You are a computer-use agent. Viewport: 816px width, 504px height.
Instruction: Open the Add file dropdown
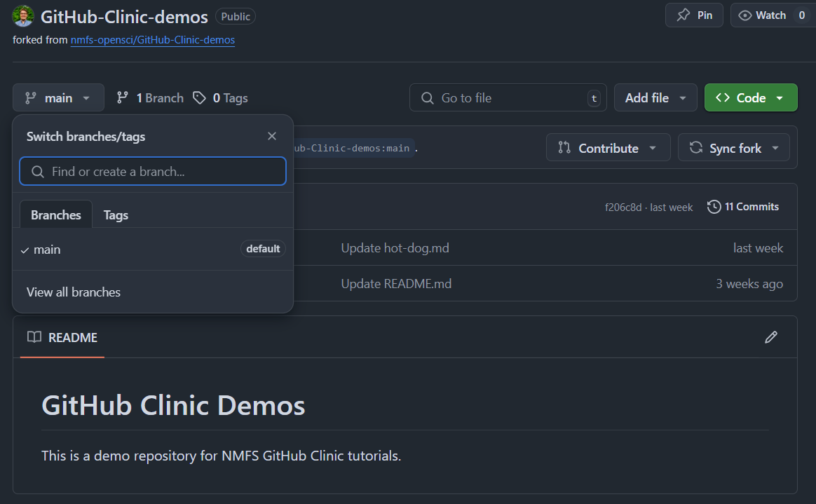(655, 97)
